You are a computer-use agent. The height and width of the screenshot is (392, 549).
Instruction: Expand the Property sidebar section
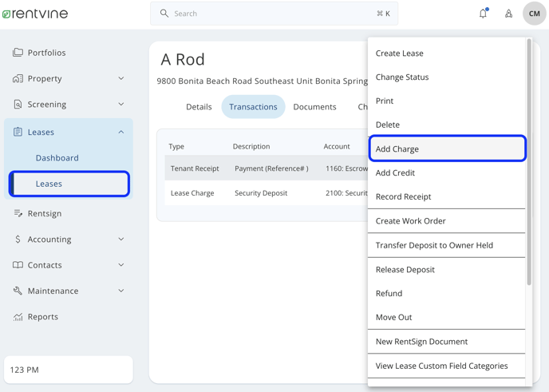click(121, 78)
